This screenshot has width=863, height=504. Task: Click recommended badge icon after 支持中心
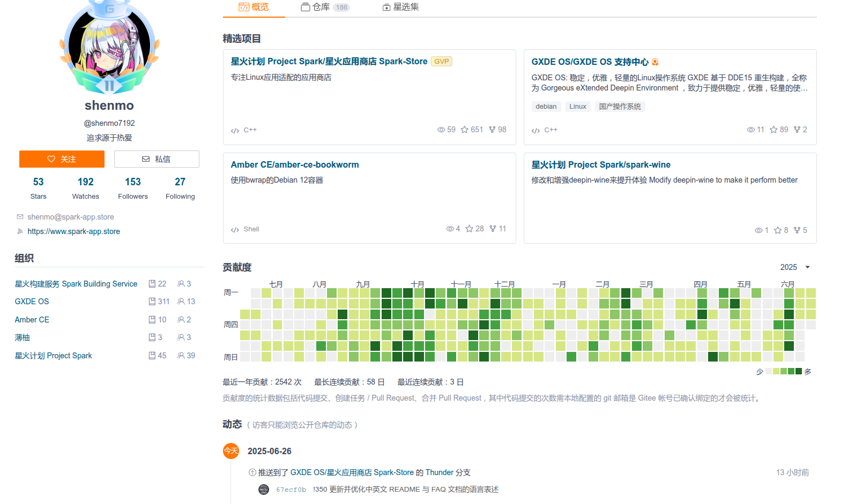(x=655, y=62)
